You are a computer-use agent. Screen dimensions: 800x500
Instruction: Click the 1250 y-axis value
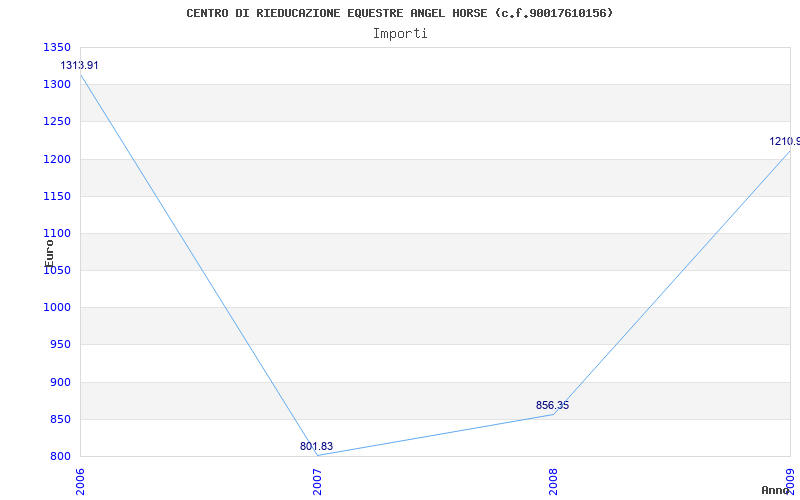[57, 122]
